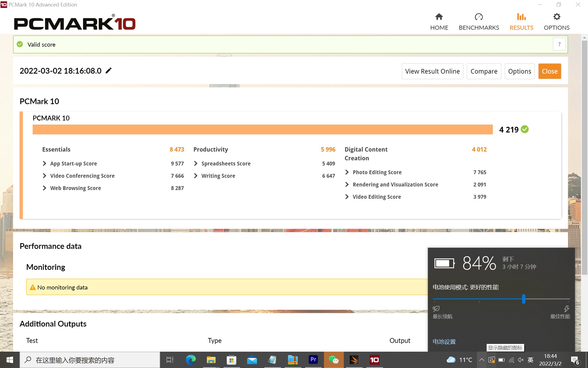588x368 pixels.
Task: Expand Video Editing Score
Action: click(x=347, y=197)
